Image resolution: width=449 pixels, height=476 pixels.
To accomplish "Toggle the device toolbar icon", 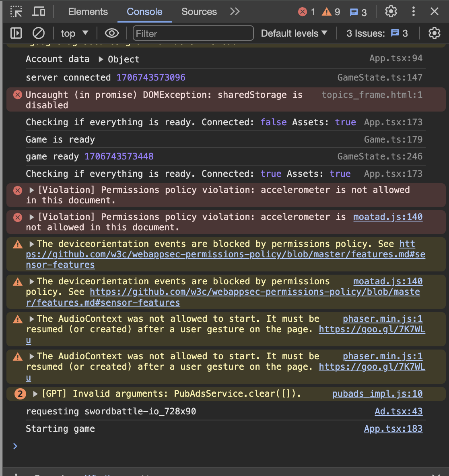I will coord(39,12).
